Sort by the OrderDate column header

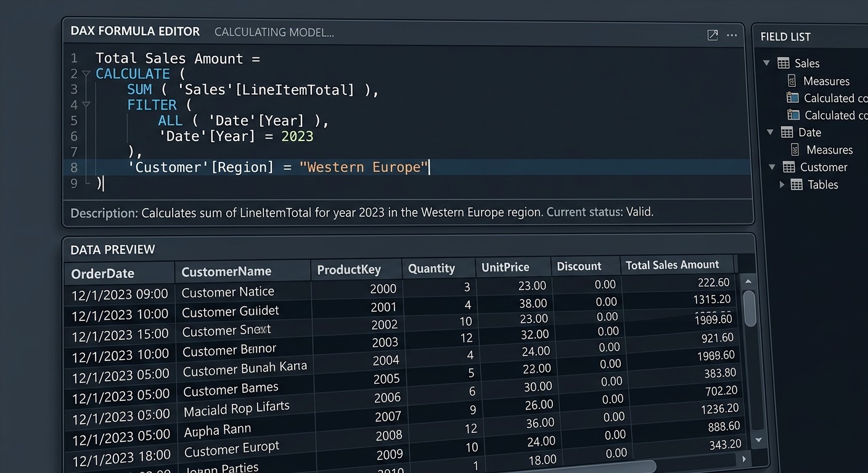coord(119,273)
